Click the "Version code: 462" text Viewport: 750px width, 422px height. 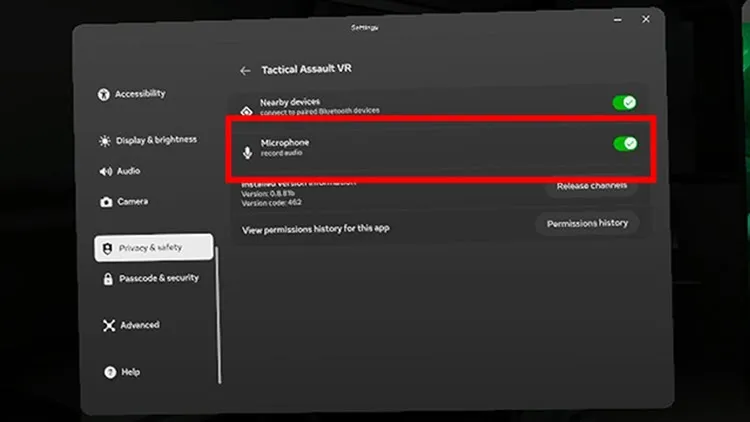[271, 203]
